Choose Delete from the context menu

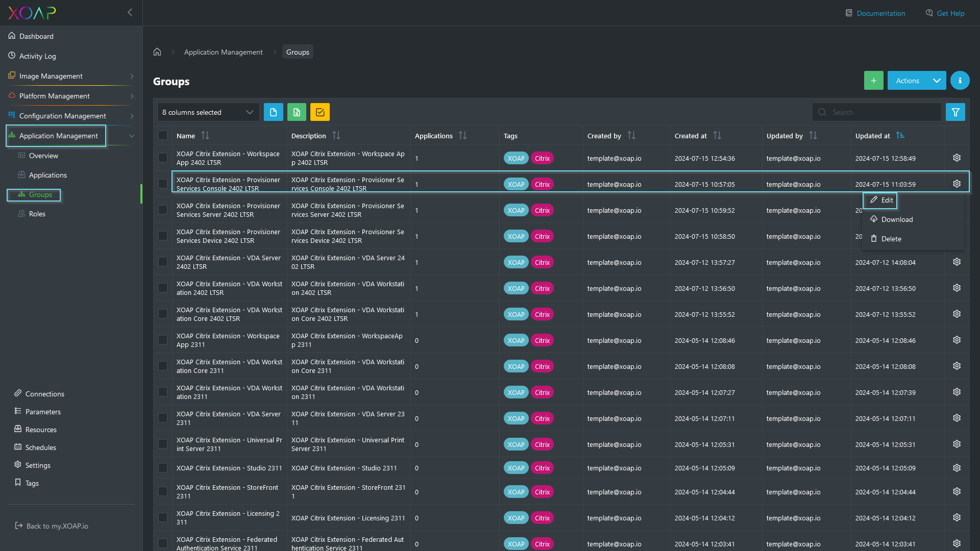[x=886, y=239]
